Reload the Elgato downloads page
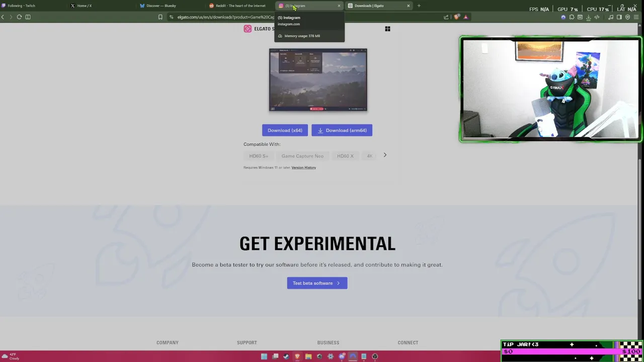 [19, 17]
